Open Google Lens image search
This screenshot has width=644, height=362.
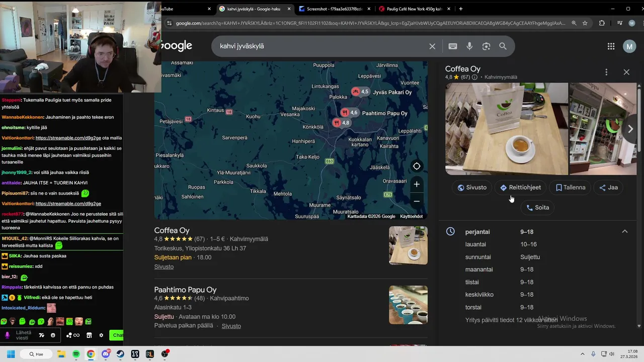[x=486, y=46]
